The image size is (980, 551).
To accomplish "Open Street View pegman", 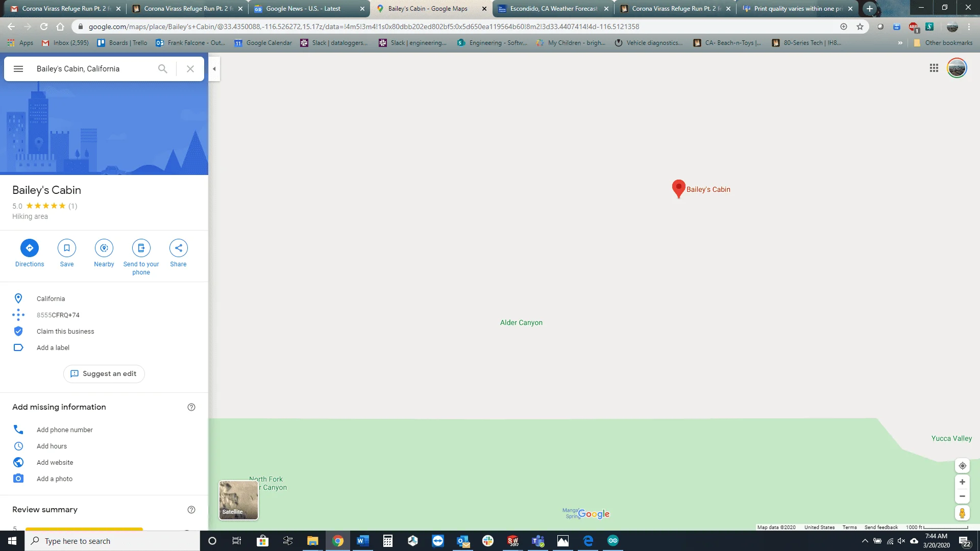I will coord(962,513).
